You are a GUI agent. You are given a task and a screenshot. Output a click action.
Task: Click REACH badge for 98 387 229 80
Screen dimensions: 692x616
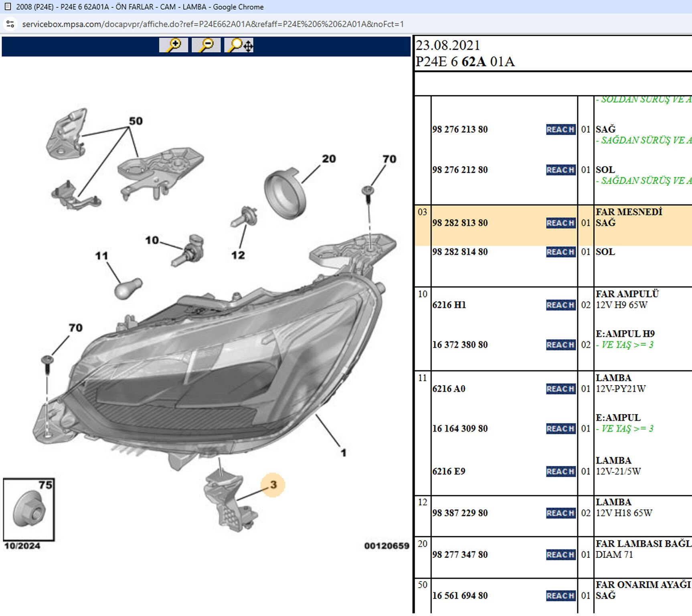[x=560, y=513]
